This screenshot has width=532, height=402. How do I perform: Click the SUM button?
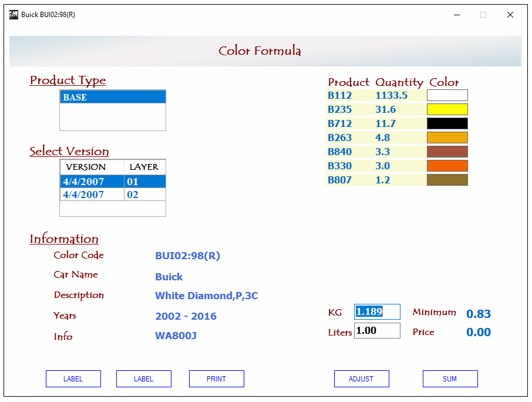point(450,379)
